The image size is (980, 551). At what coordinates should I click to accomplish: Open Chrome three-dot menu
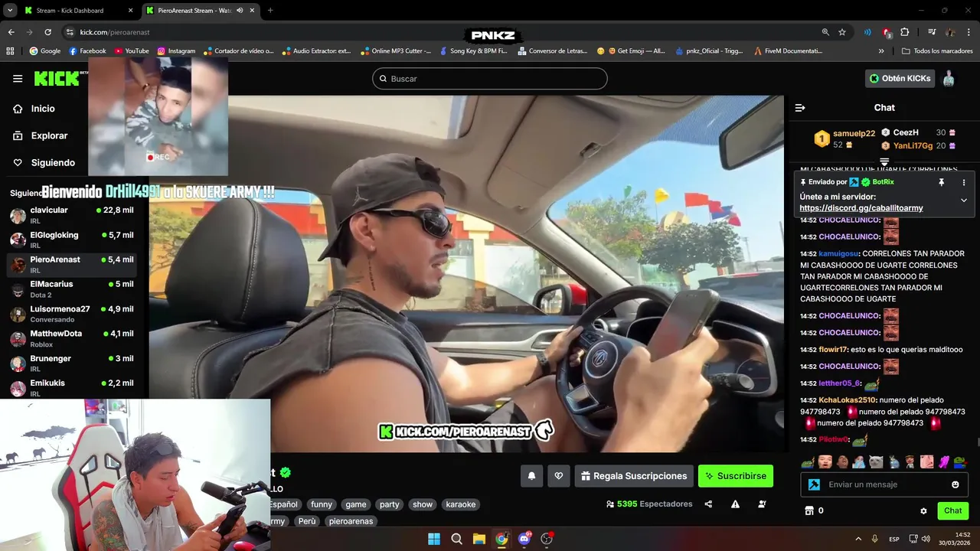click(x=969, y=32)
